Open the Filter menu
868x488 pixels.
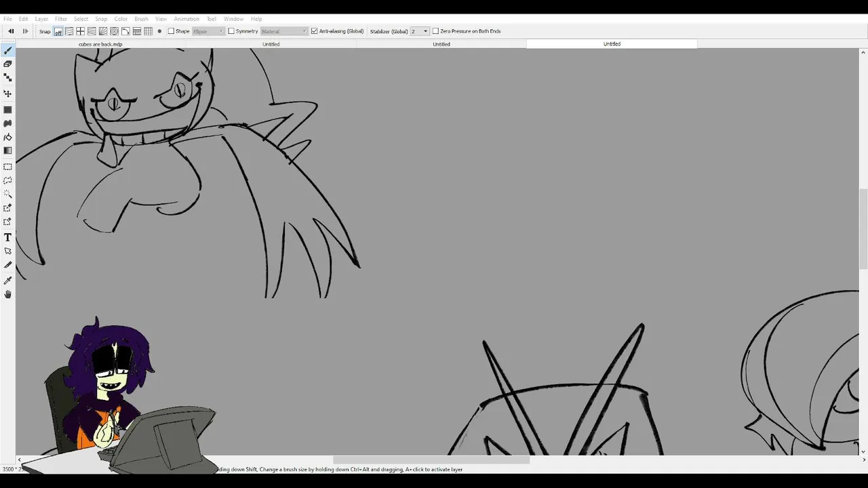[x=61, y=19]
